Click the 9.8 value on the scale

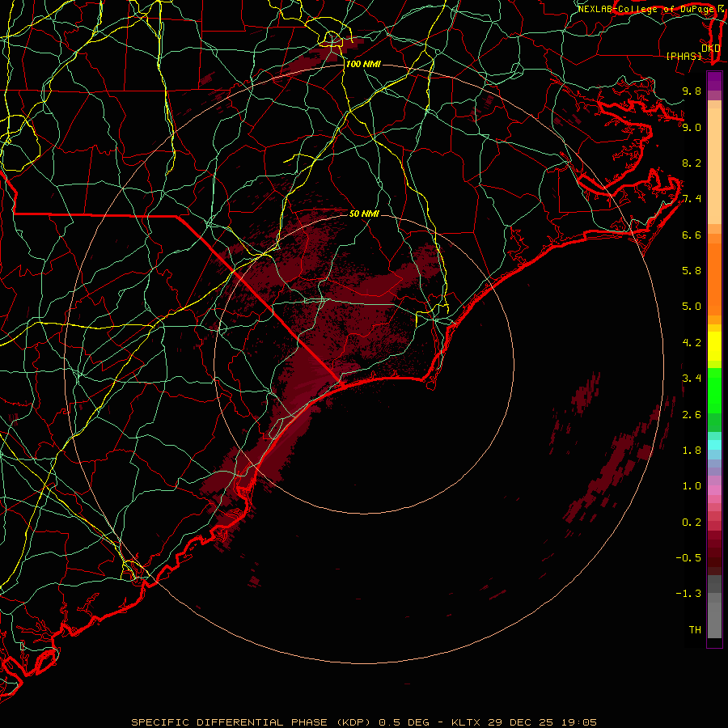click(x=692, y=91)
